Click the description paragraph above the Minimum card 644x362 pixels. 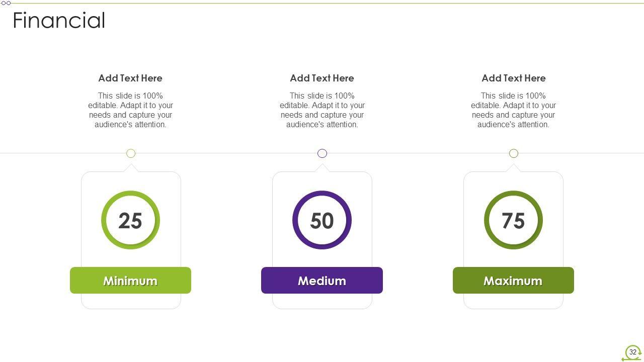[130, 110]
